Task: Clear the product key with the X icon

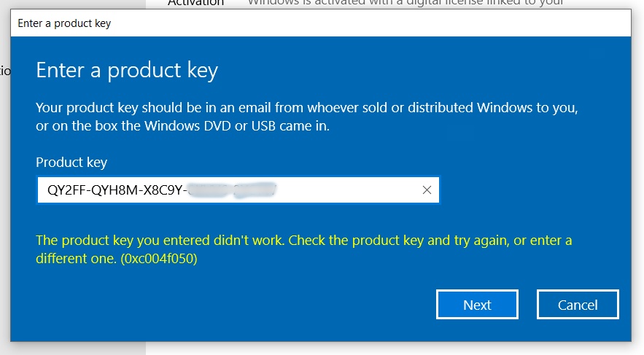Action: pyautogui.click(x=427, y=190)
